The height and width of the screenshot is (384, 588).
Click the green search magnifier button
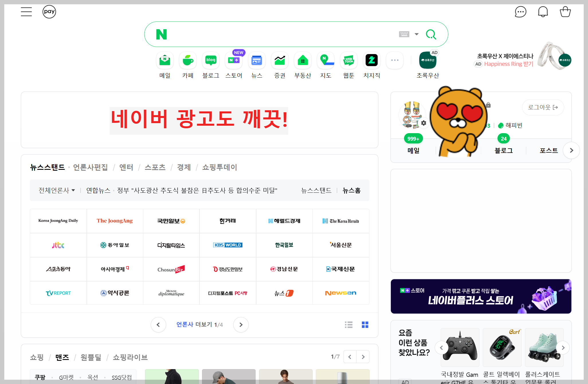click(431, 34)
